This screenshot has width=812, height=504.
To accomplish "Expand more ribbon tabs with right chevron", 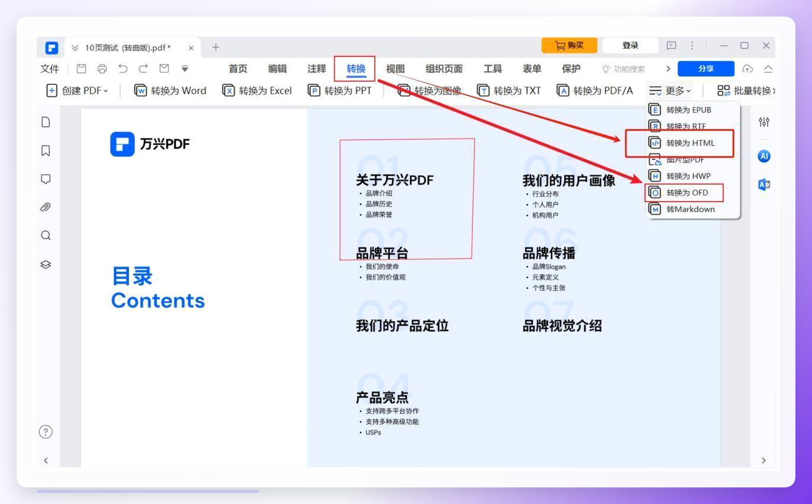I will [668, 69].
